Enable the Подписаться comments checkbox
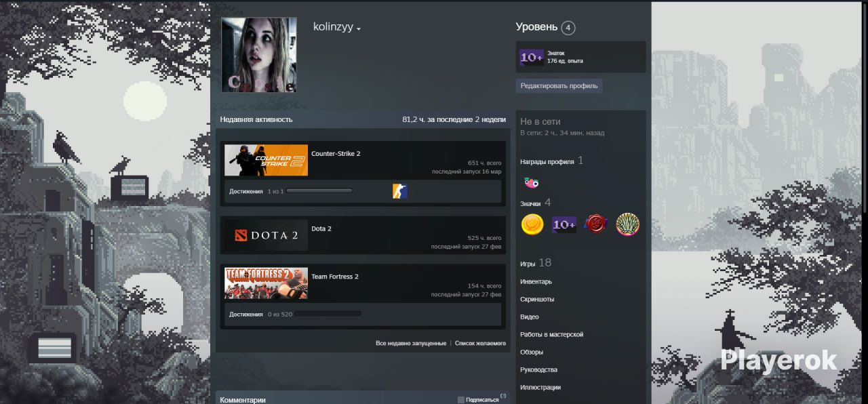Screen dimensions: 868x404 [x=461, y=400]
